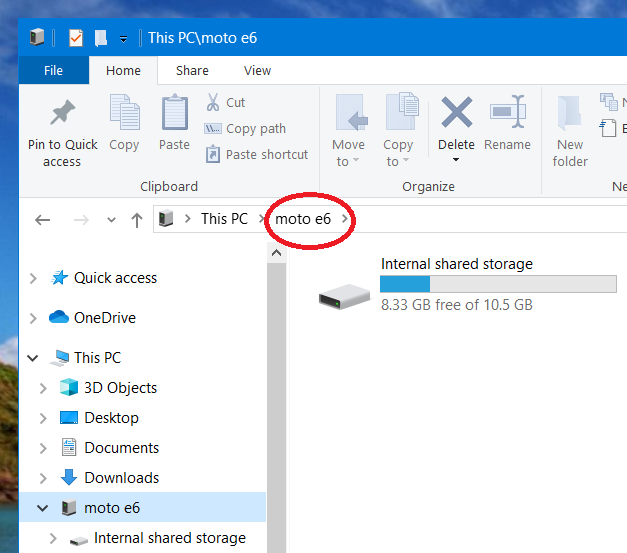
Task: Collapse the This PC tree node
Action: click(32, 358)
